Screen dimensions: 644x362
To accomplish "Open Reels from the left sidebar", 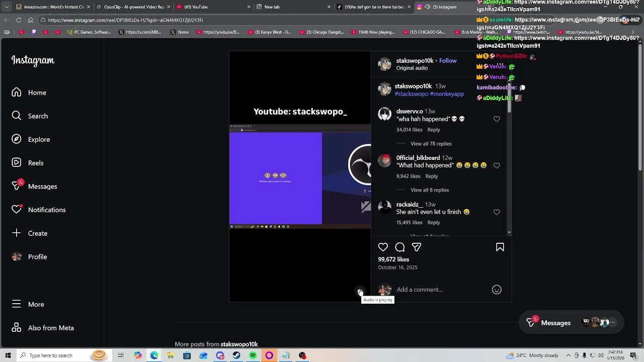I will click(28, 163).
